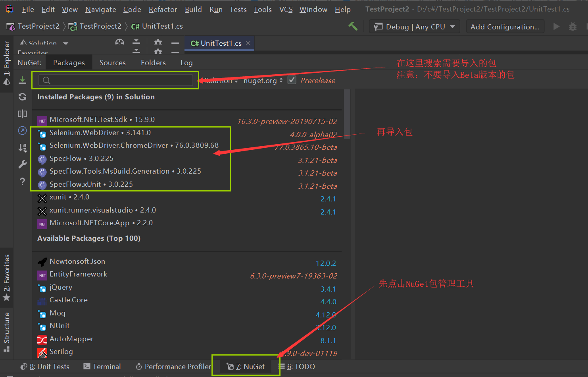Click the NuGet wrench settings icon

pyautogui.click(x=22, y=164)
